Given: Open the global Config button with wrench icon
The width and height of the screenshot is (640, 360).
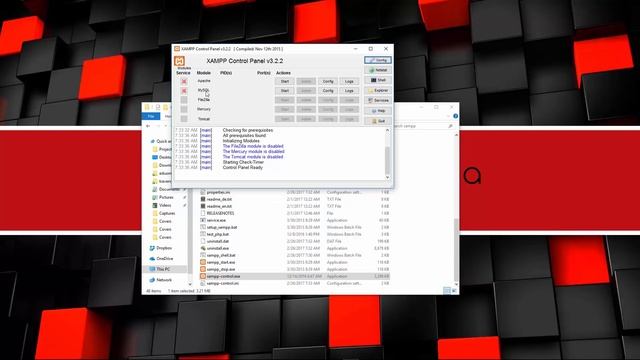Looking at the screenshot, I should tap(378, 60).
